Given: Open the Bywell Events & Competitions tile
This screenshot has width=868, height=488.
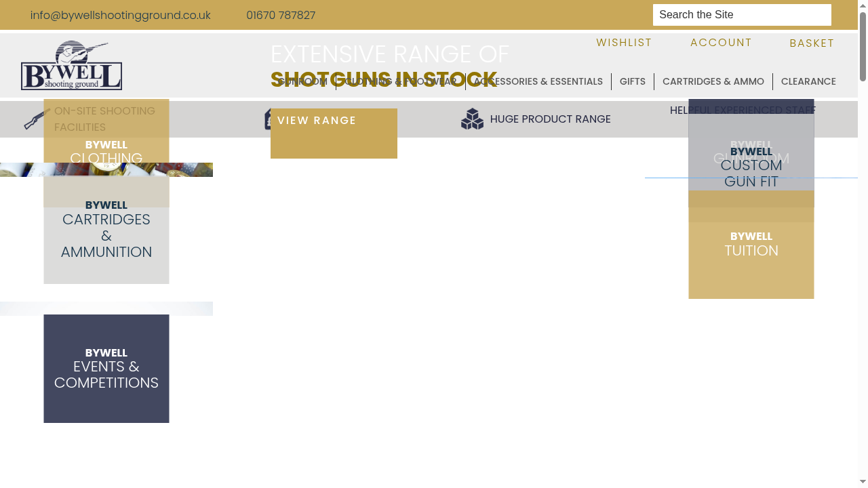Looking at the screenshot, I should pos(106,368).
